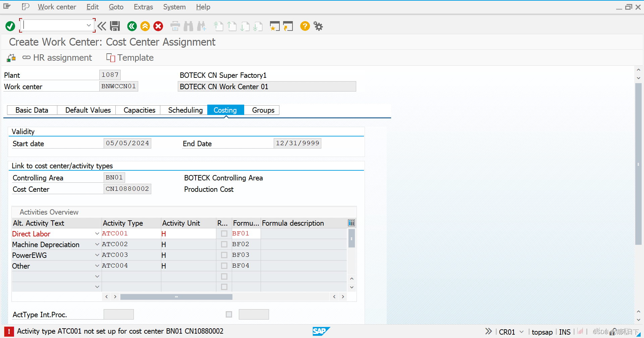Open the System menu
Screen dimensions: 644x338
tap(174, 7)
